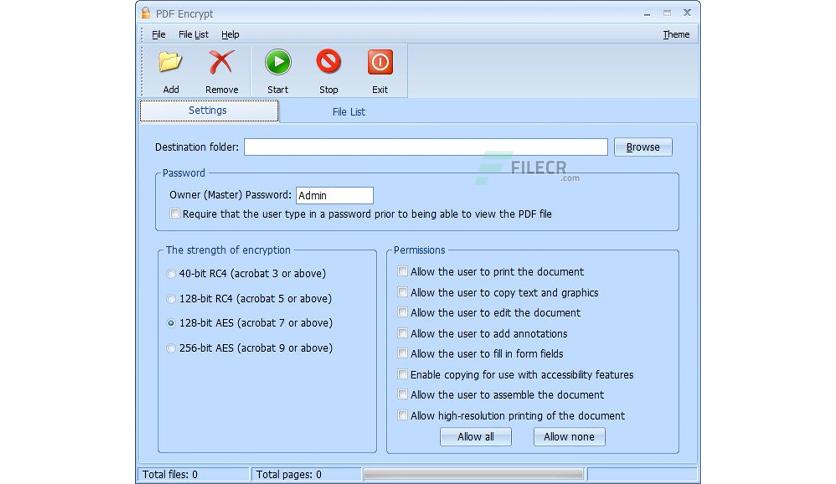Click the PDF Encrypt padlock title icon
Screen dimensions: 836x484
146,13
